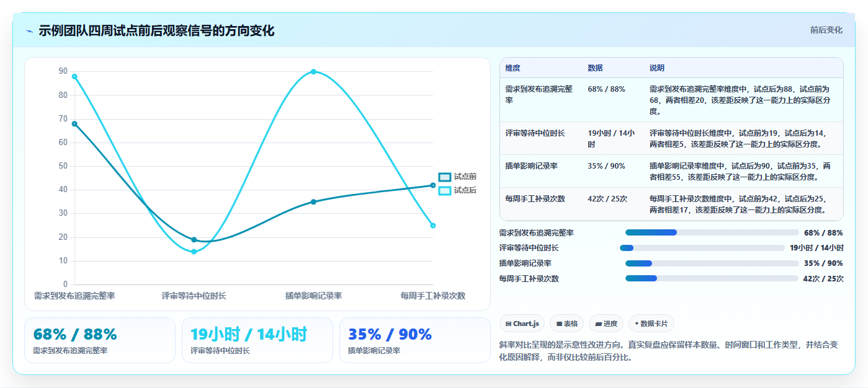The height and width of the screenshot is (388, 868).
Task: Click the 试点前 data point at 68
Action: point(74,124)
